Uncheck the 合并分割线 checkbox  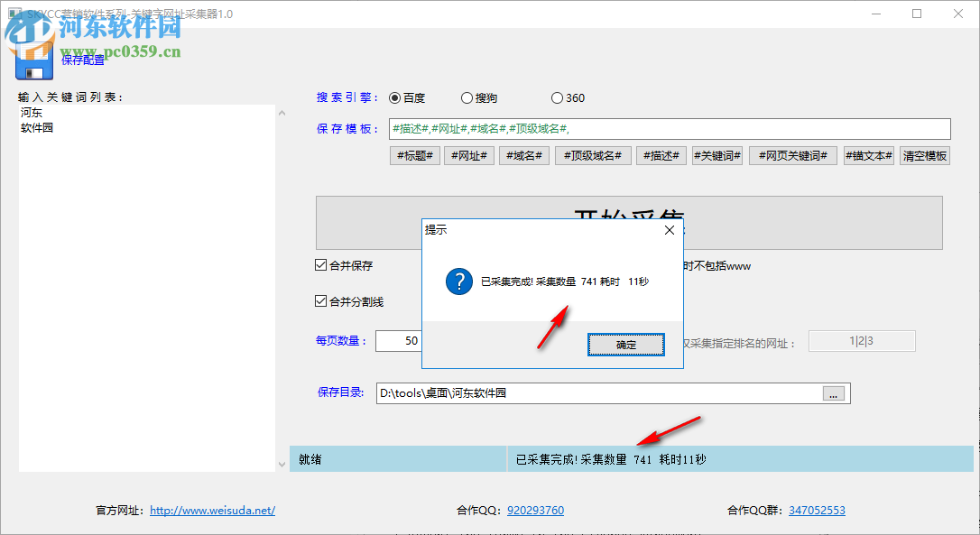coord(321,301)
